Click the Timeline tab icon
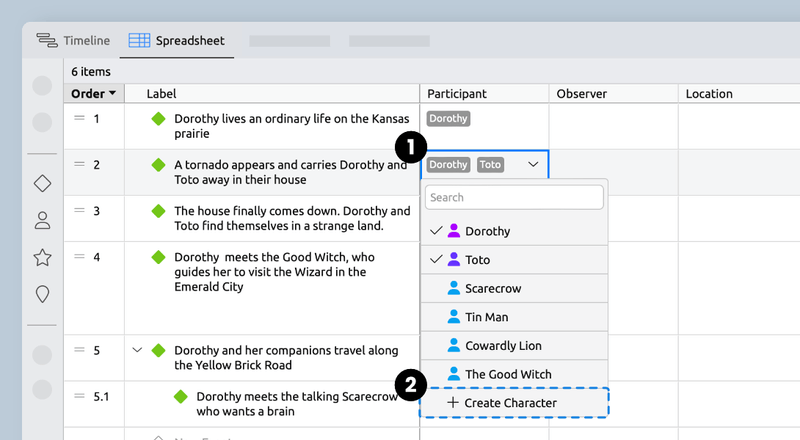The height and width of the screenshot is (440, 800). pyautogui.click(x=47, y=40)
